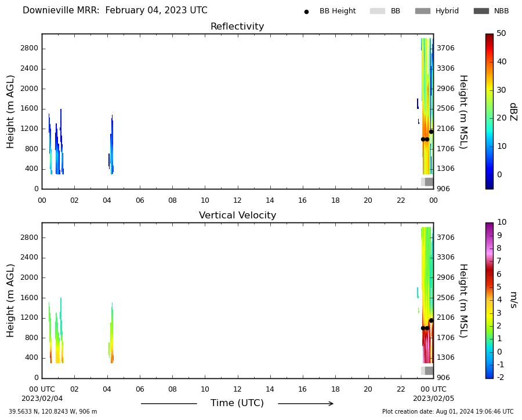Click the 'Plot creation date' footer text
Screen dimensions: 522x420
click(448, 412)
